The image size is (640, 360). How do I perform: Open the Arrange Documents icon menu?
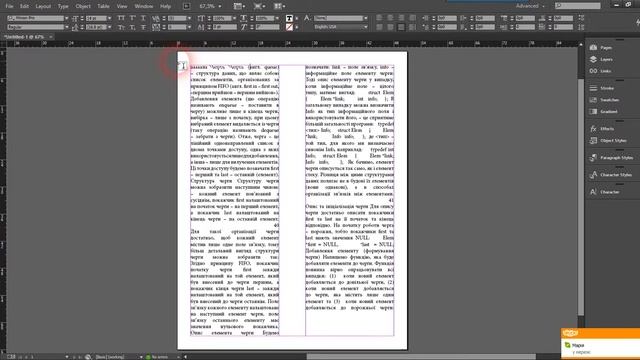pyautogui.click(x=280, y=6)
